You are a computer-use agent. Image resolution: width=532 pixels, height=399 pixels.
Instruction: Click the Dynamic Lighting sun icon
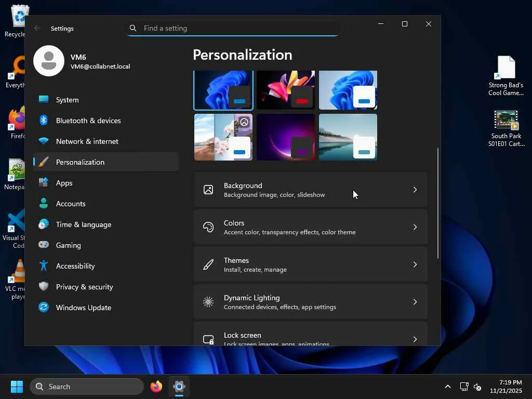[x=208, y=302]
